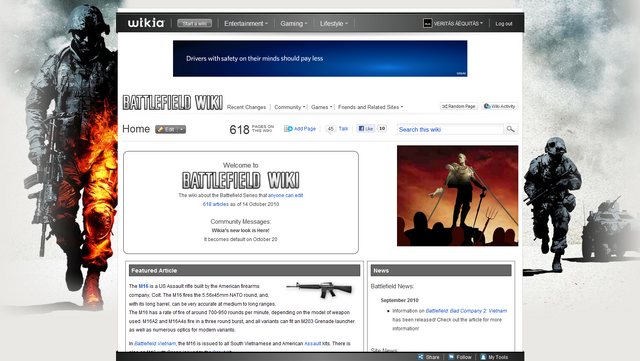
Task: Expand the Edit button dropdown arrow
Action: point(182,129)
